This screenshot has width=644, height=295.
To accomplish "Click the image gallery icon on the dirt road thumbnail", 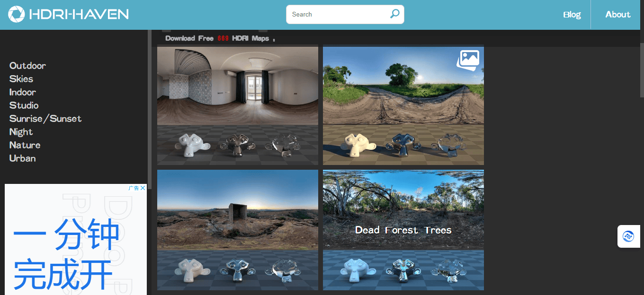I will point(468,60).
